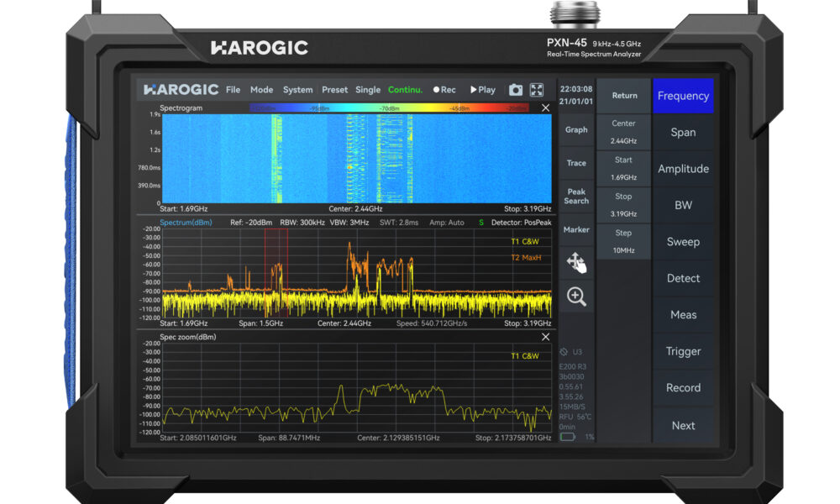Click the battery status indicator
This screenshot has height=504, width=840.
coord(569,437)
